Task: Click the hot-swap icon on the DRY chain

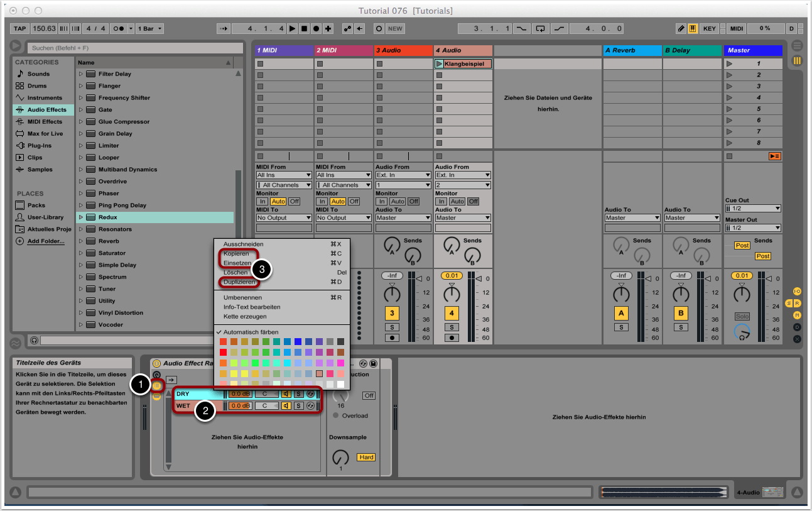Action: tap(310, 394)
